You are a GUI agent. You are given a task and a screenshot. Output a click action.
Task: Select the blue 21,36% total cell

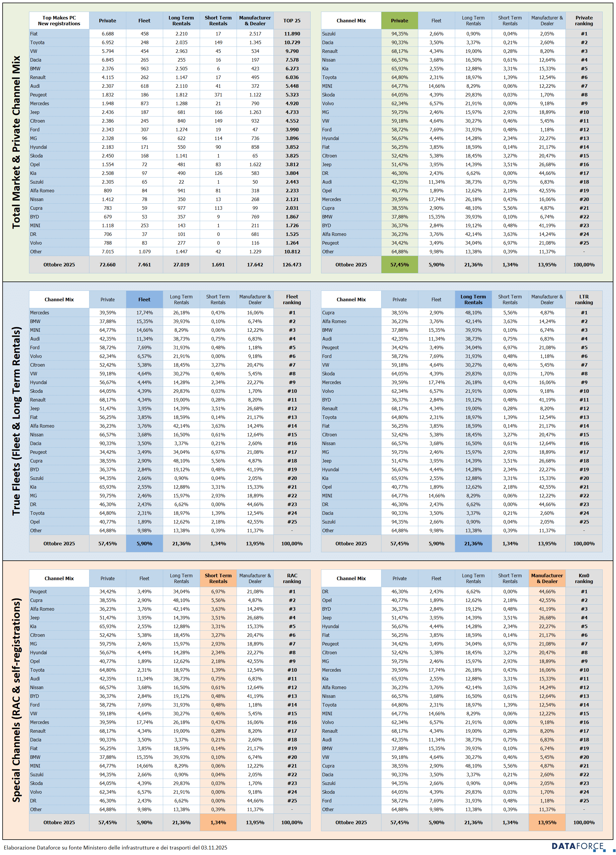pos(473,544)
